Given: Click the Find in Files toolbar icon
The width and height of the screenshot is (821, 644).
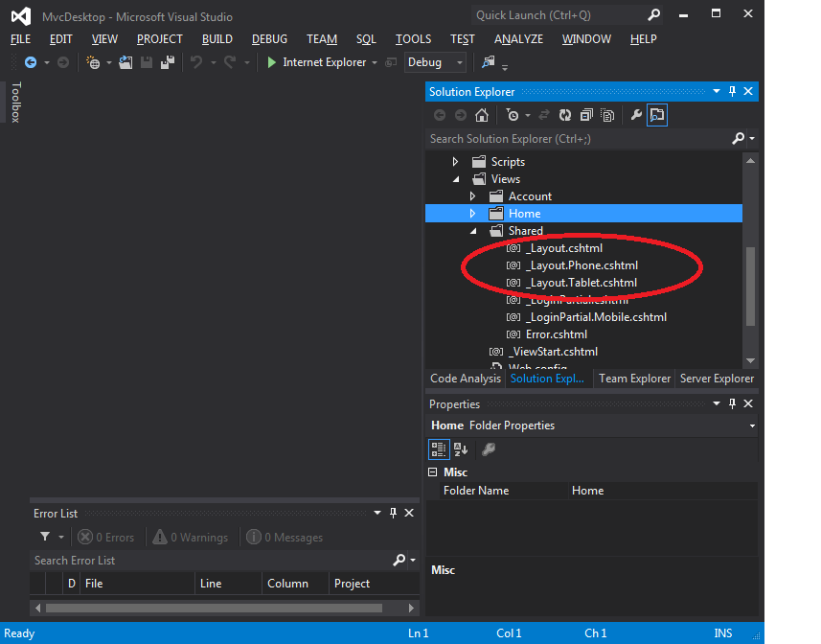Looking at the screenshot, I should [x=488, y=62].
